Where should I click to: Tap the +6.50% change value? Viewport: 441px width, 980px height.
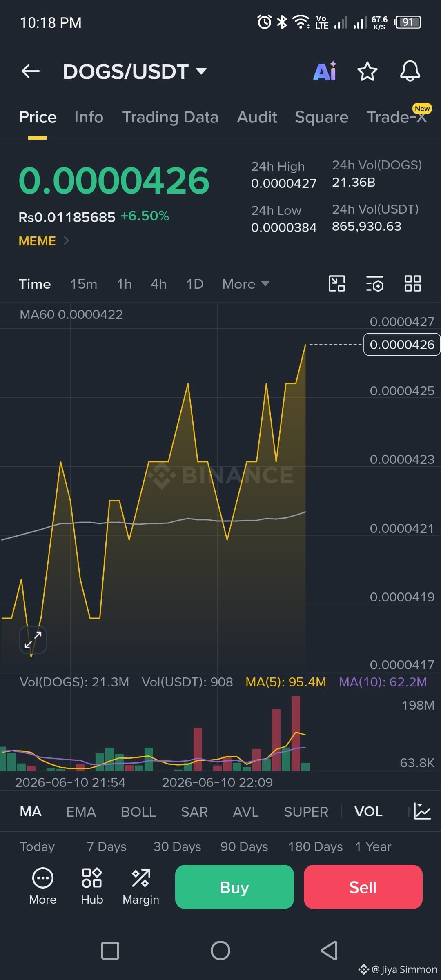pyautogui.click(x=145, y=216)
